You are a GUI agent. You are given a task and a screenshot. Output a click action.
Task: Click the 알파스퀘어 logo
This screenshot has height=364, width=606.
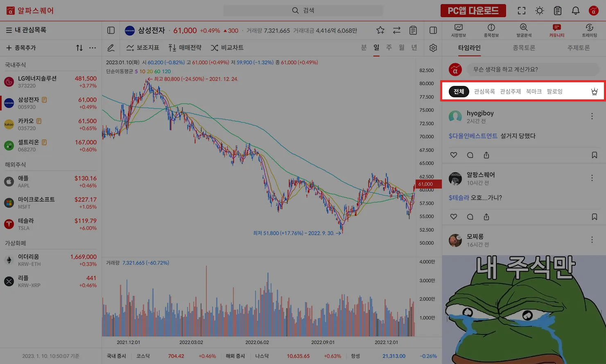point(30,11)
